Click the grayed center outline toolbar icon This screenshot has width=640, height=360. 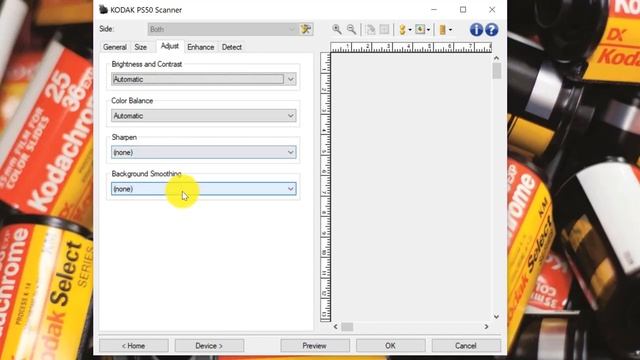pos(384,29)
